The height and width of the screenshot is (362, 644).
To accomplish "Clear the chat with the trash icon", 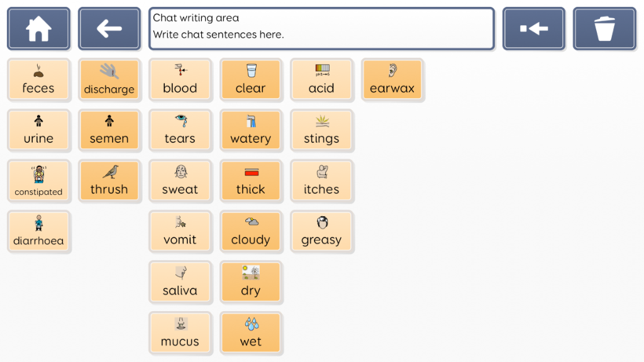I will 604,29.
